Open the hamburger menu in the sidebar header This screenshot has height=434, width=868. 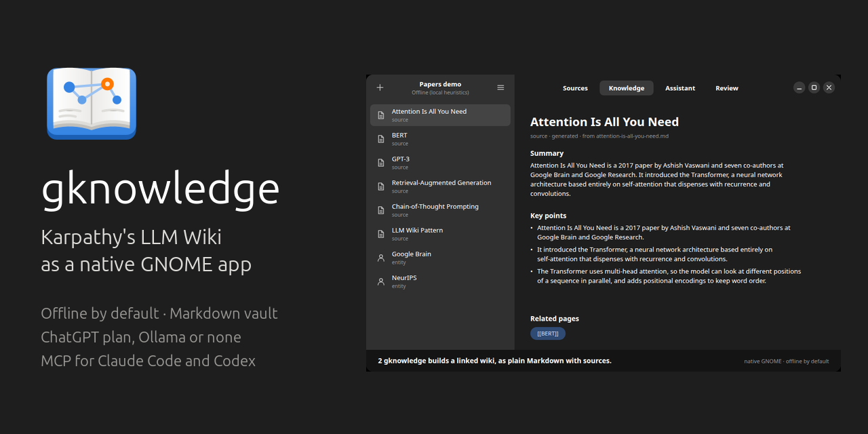coord(500,87)
